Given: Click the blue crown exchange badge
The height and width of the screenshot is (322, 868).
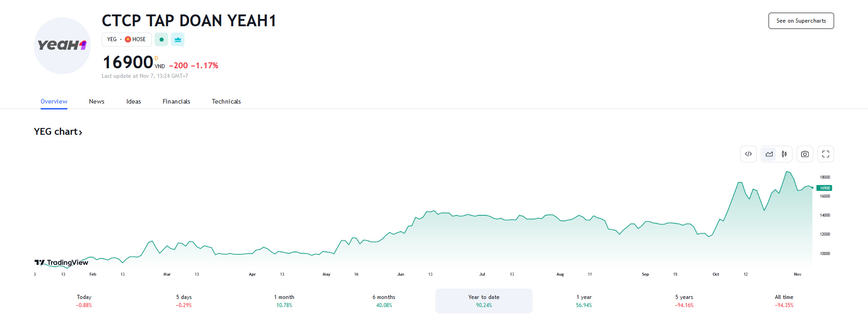Looking at the screenshot, I should (x=178, y=39).
